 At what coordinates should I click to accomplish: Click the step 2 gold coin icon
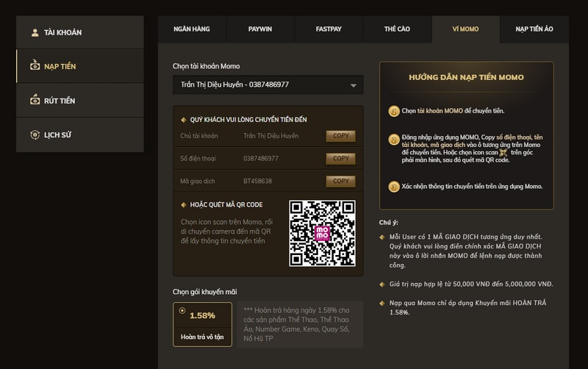click(394, 138)
